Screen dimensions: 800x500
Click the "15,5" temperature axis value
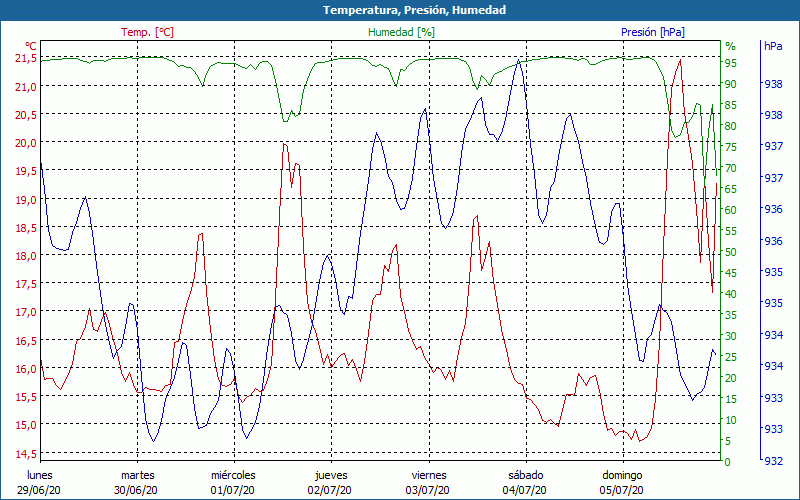pos(26,396)
